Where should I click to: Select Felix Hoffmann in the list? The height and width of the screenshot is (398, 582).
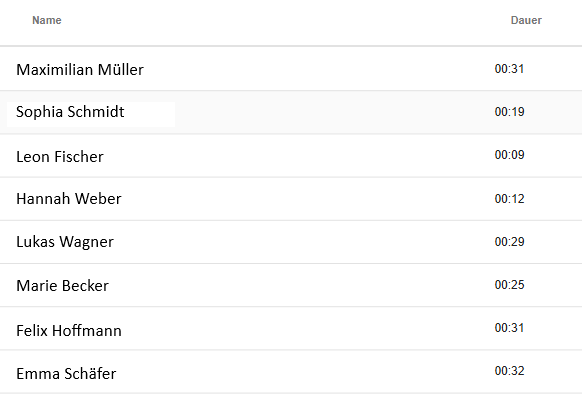coord(291,328)
